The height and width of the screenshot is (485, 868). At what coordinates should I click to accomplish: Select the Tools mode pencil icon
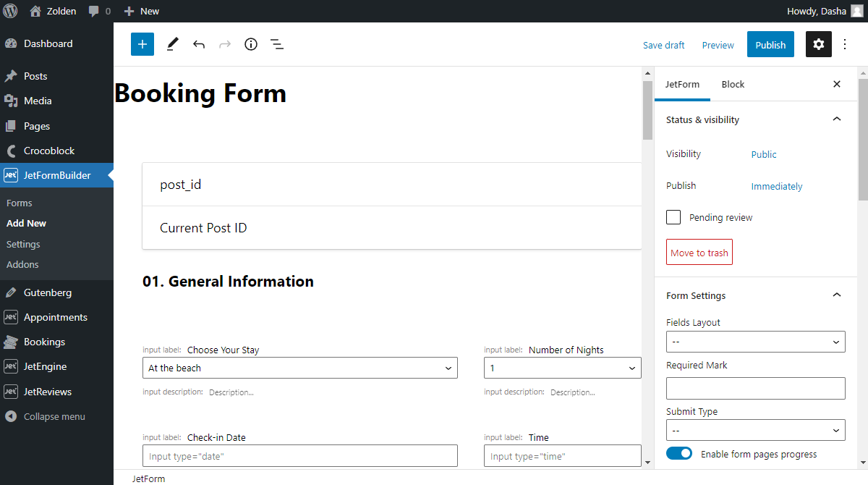click(171, 44)
